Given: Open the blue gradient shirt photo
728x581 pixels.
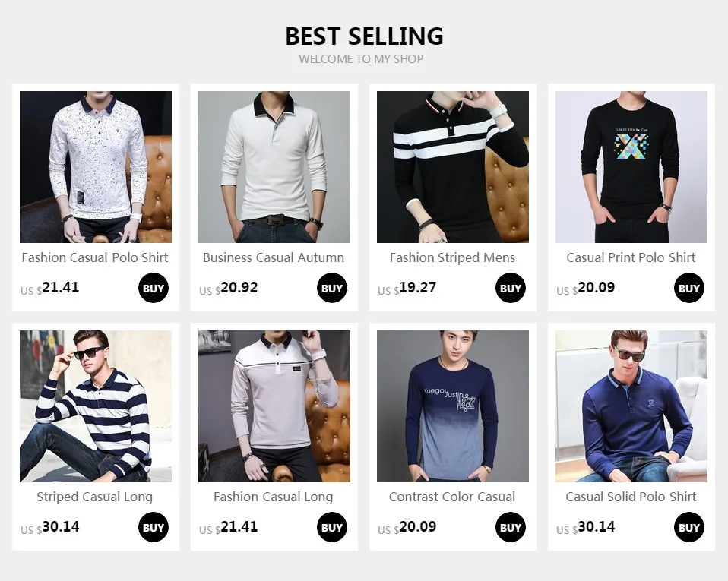Looking at the screenshot, I should click(x=453, y=406).
